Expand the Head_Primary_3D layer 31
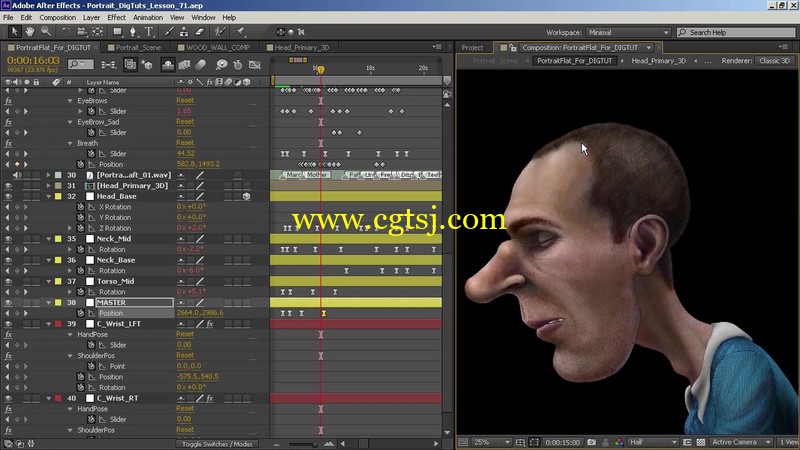Viewport: 800px width, 450px height. pyautogui.click(x=49, y=186)
